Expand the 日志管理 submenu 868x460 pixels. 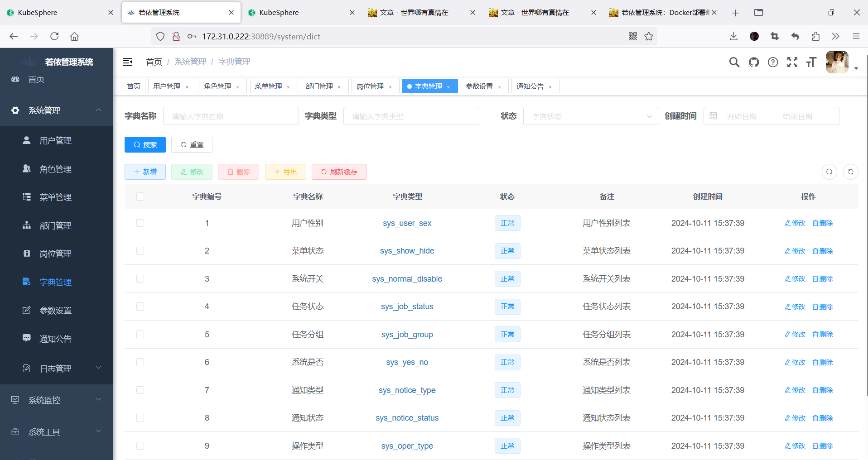point(57,369)
